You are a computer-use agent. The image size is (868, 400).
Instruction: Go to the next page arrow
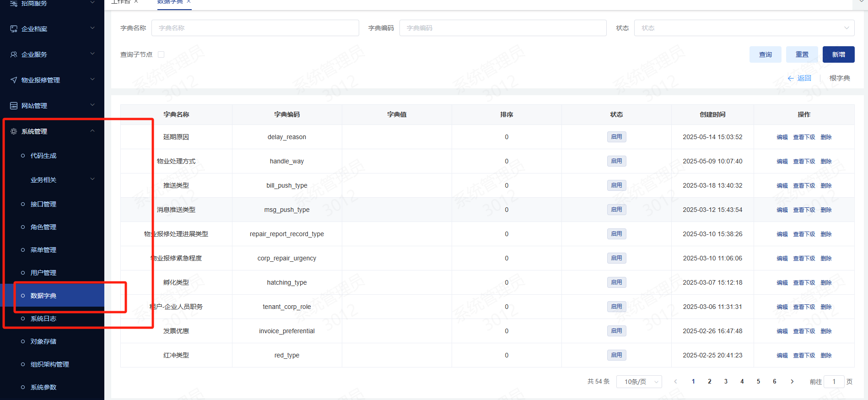point(792,381)
